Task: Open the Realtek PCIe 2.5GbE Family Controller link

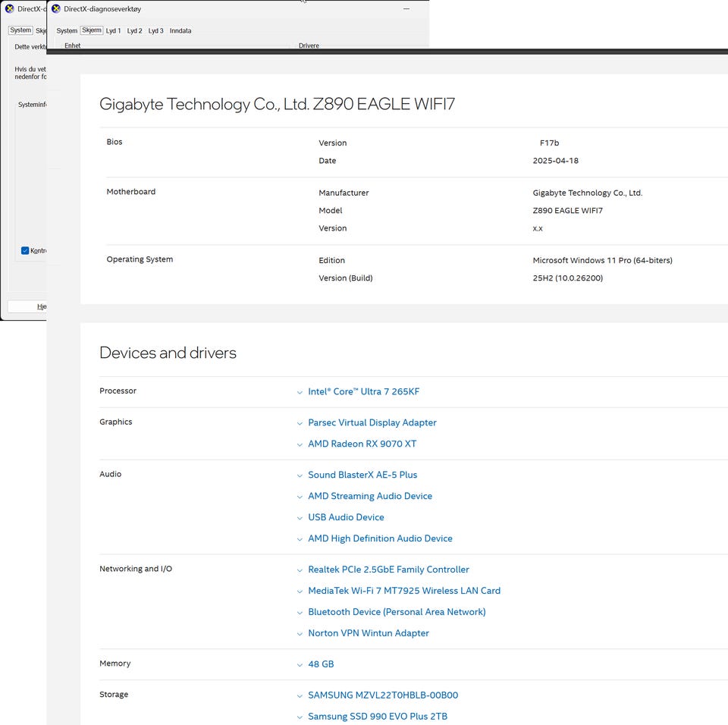Action: tap(388, 570)
